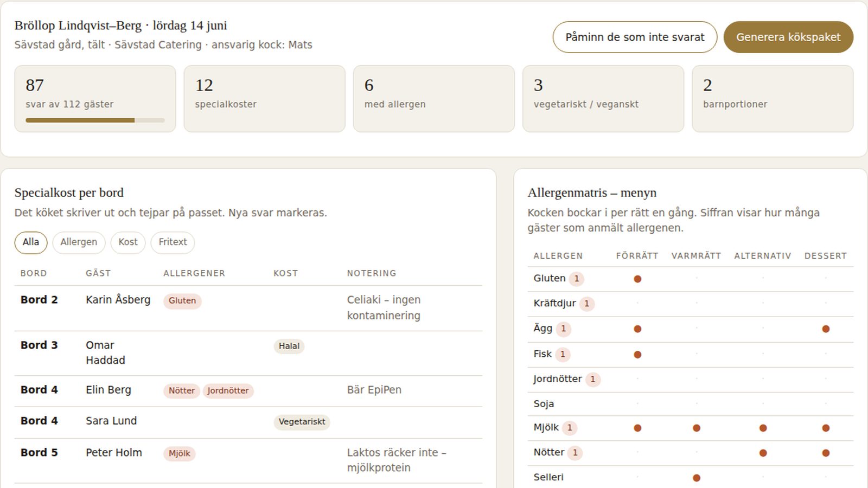868x488 pixels.
Task: Toggle Gluten dot in Förrätt column
Action: point(637,279)
